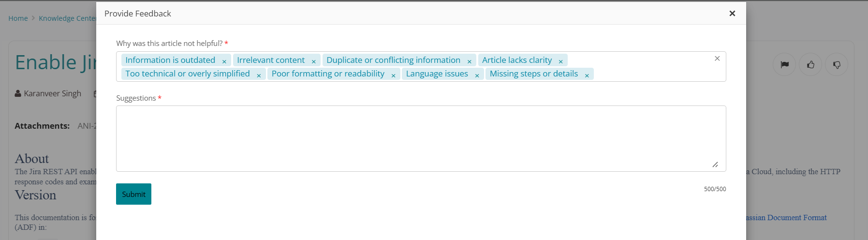Click the thumbs up icon
The image size is (868, 240).
click(x=810, y=64)
